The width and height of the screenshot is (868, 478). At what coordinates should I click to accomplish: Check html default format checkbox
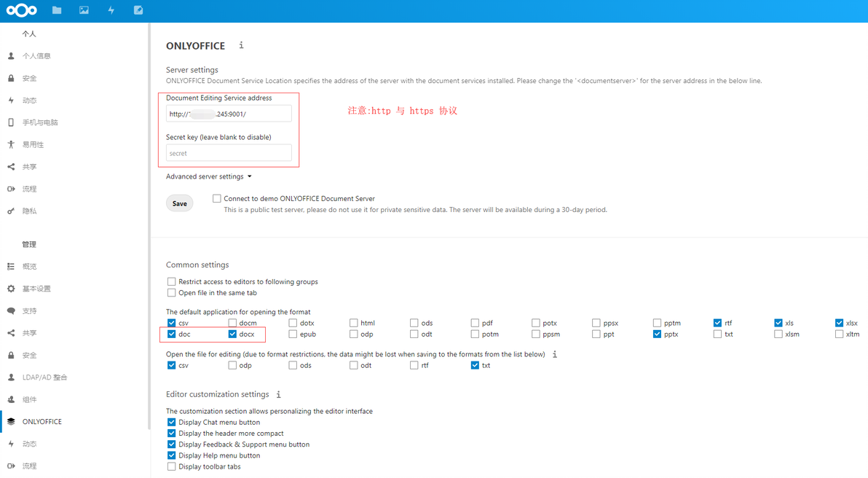(354, 323)
